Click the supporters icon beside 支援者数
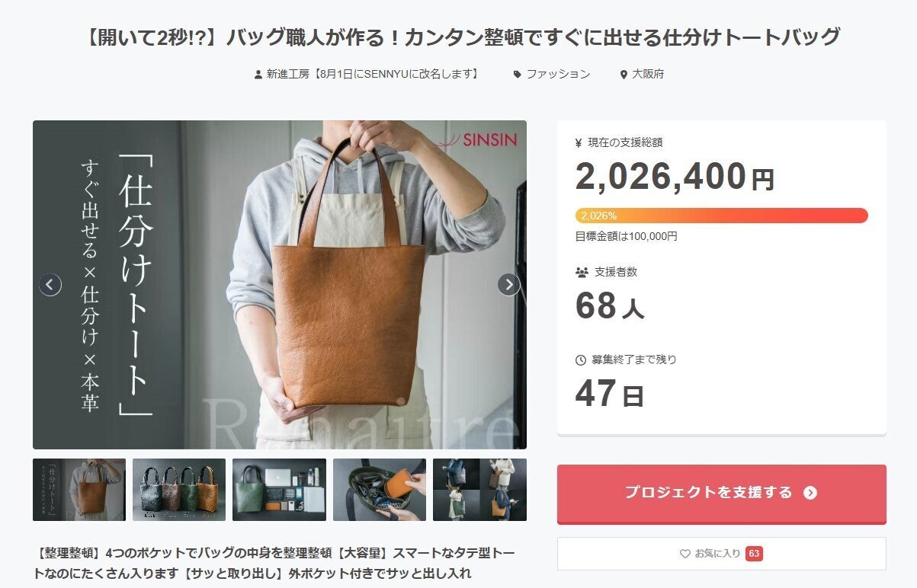 (x=582, y=272)
